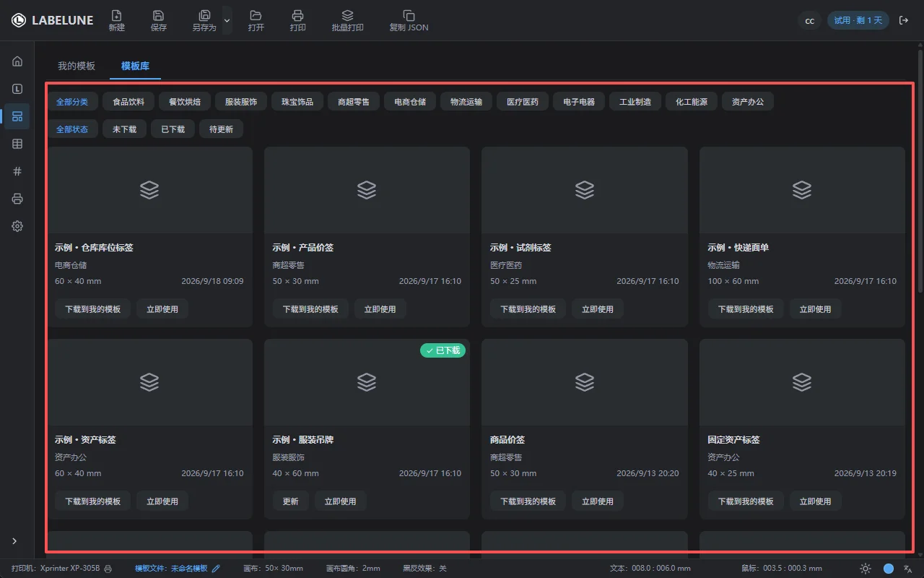Screen dimensions: 924x578
Task: Select the 全部分类 category filter
Action: point(72,102)
